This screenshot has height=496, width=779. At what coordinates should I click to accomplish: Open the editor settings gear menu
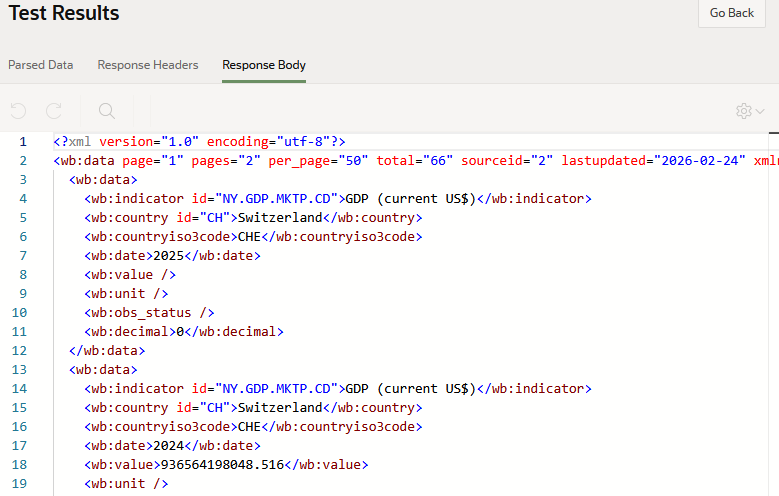pos(749,110)
